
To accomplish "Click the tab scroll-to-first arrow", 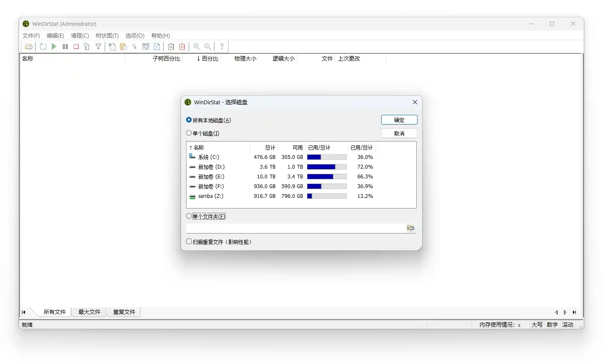I will point(24,312).
